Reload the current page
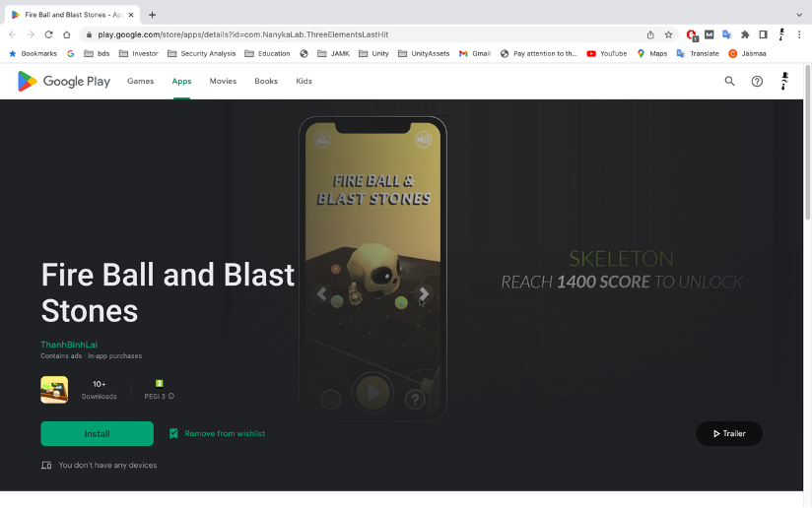This screenshot has height=508, width=812. point(48,34)
